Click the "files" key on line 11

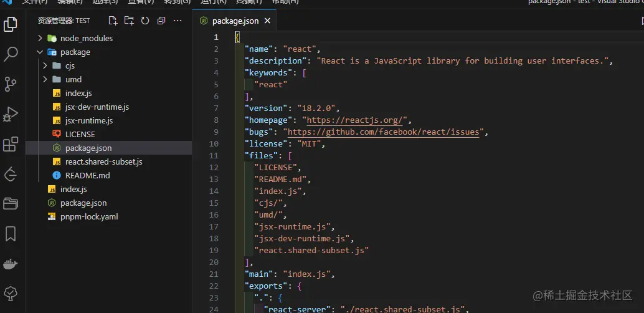261,155
